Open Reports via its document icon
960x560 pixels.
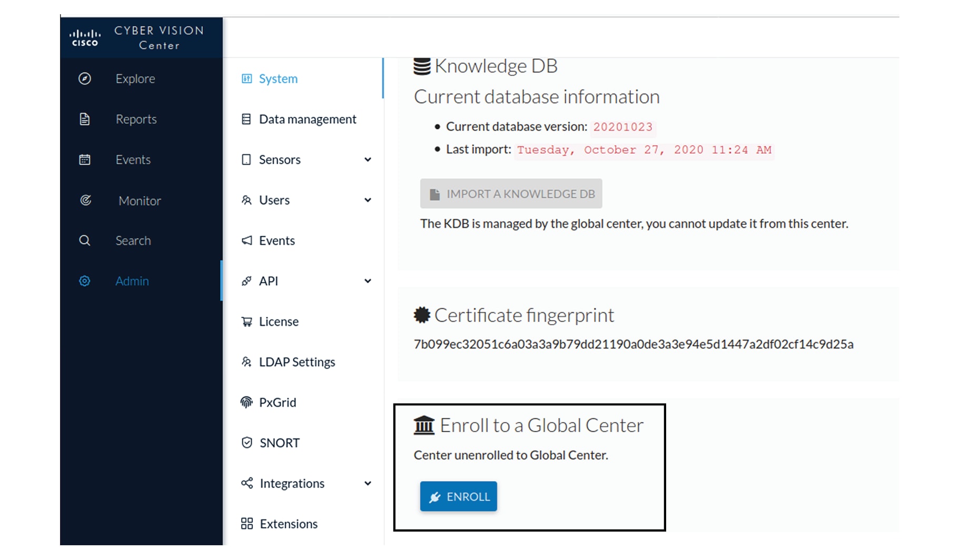click(85, 119)
